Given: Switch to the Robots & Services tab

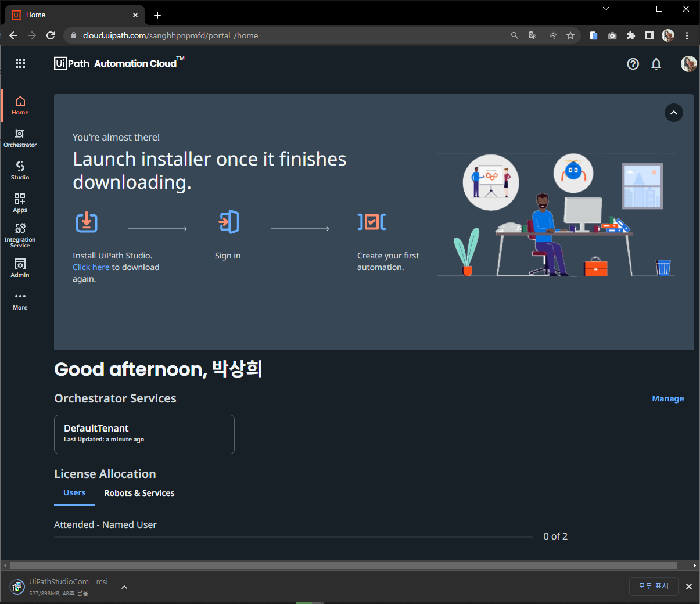Looking at the screenshot, I should click(x=139, y=493).
